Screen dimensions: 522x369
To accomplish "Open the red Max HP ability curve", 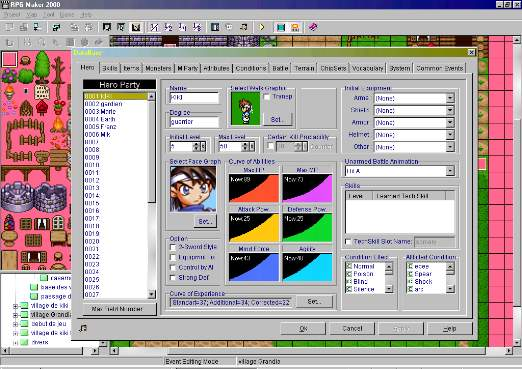I will pyautogui.click(x=254, y=188).
